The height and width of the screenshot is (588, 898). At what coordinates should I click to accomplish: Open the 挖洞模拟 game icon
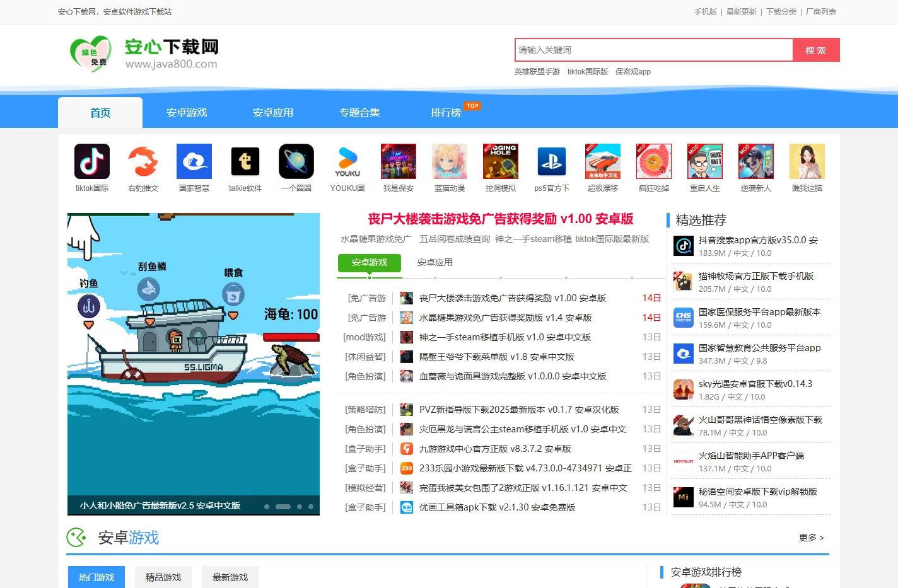click(501, 161)
